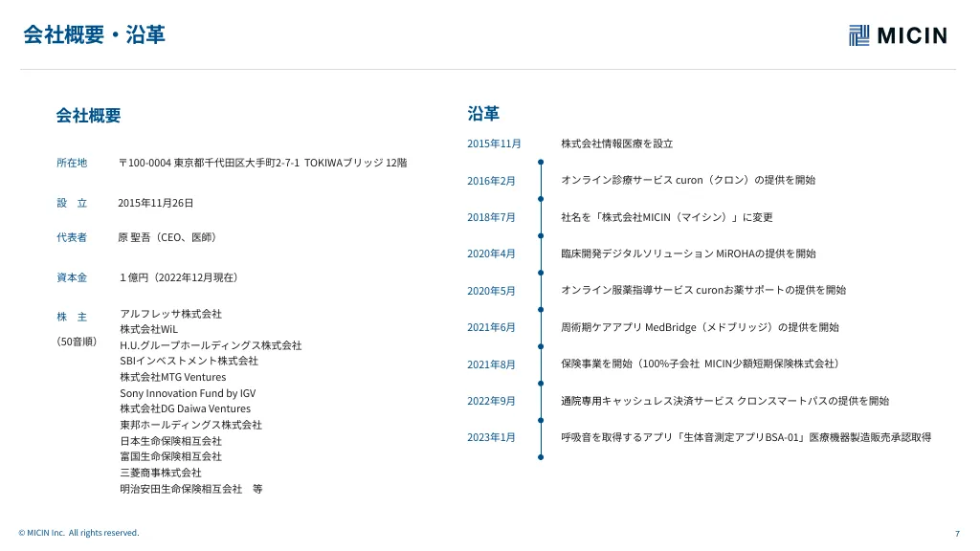This screenshot has height=551, width=980.
Task: Select shareholder 三菱商事株式会社
Action: tap(161, 473)
